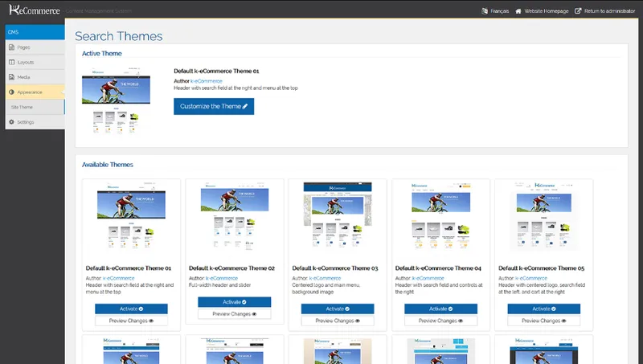Preview Changes for Theme 01
This screenshot has height=364, width=643.
click(131, 321)
